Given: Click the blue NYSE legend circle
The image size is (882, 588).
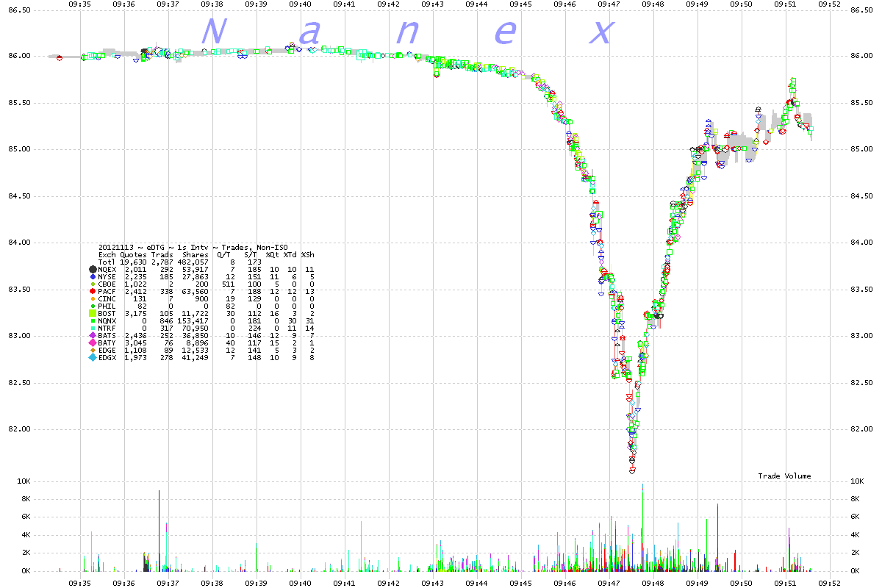Looking at the screenshot, I should pyautogui.click(x=92, y=276).
